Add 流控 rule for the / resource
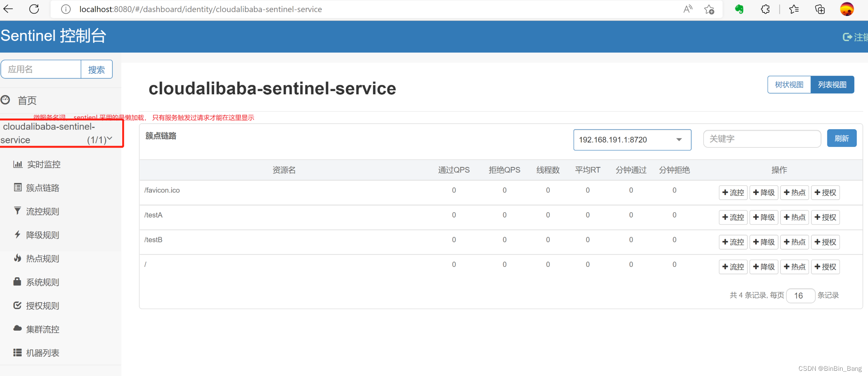Viewport: 868px width, 376px height. [733, 267]
